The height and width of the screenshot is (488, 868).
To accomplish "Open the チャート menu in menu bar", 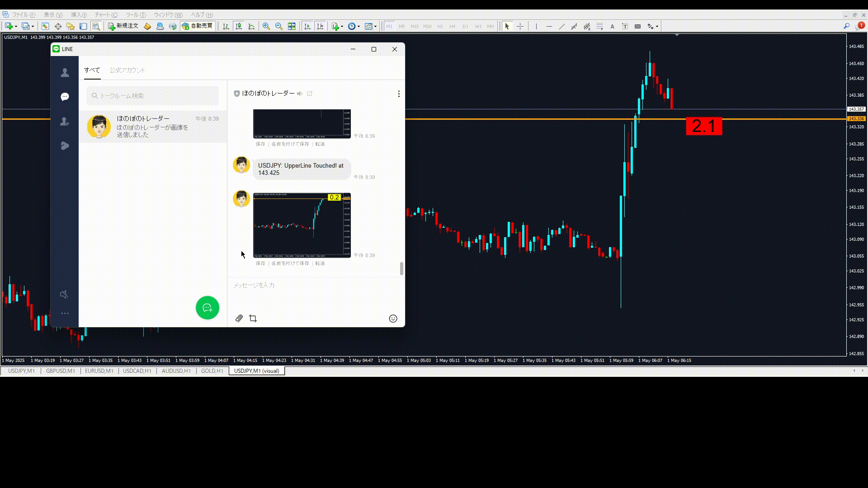I will (x=106, y=15).
